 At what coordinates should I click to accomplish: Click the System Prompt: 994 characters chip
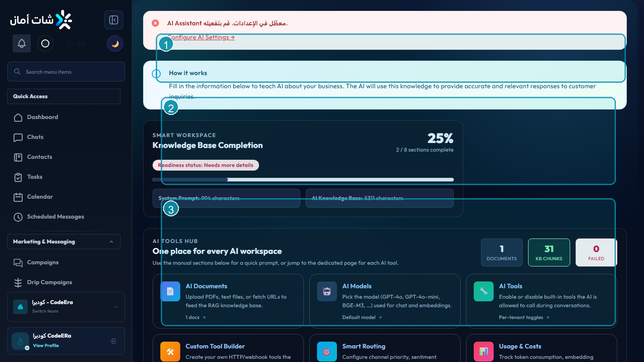(226, 198)
